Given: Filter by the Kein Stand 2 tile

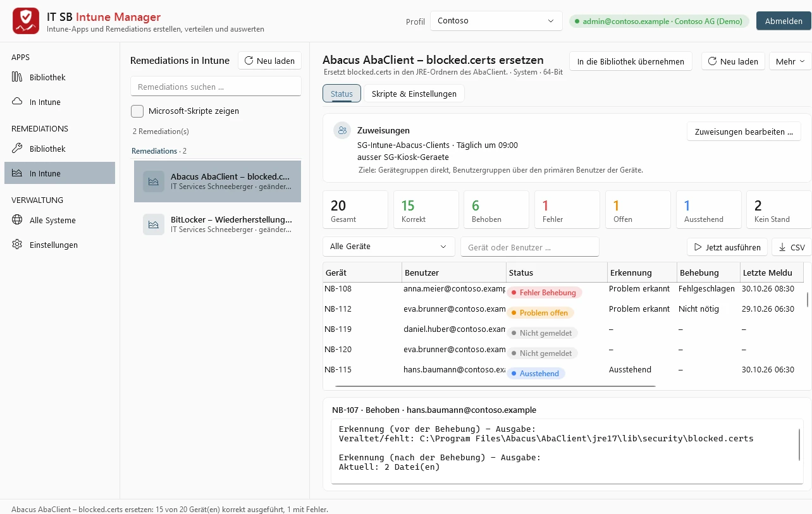Looking at the screenshot, I should point(779,210).
